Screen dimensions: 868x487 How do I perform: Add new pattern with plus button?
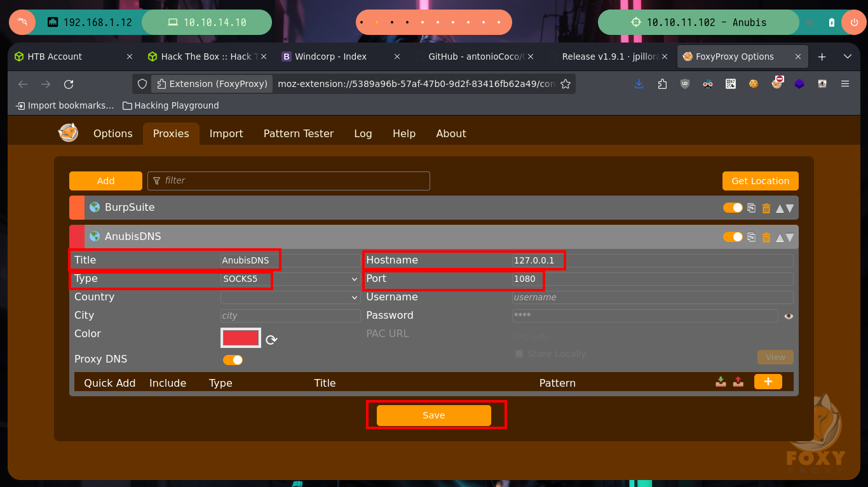(768, 382)
